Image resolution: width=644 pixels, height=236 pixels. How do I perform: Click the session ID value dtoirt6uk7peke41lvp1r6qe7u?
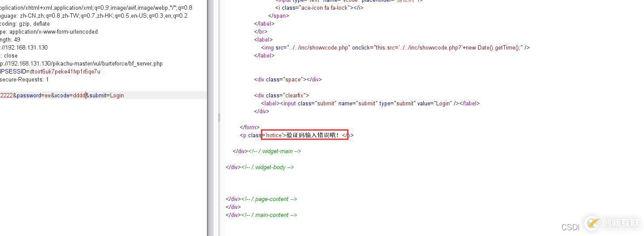tap(65, 72)
